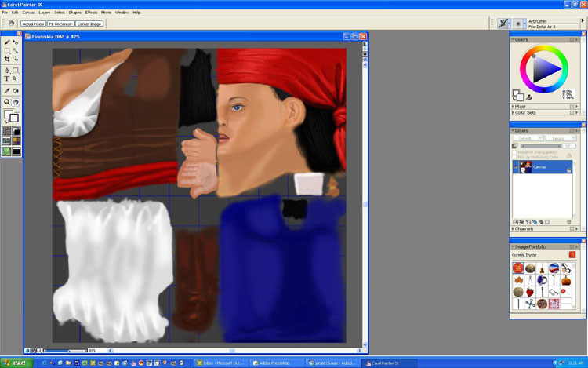
Task: Select the Rectangular Selection tool
Action: [7, 51]
